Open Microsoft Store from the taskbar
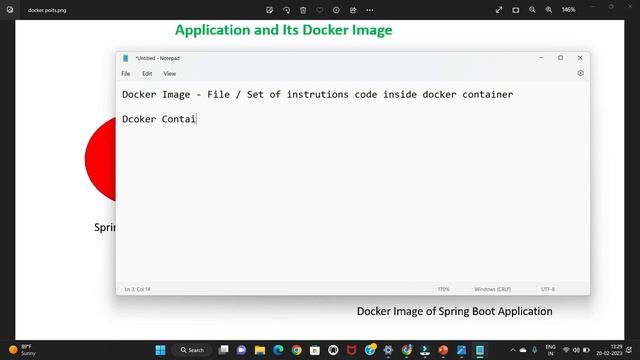Viewport: 640px width, 360px height. 315,350
